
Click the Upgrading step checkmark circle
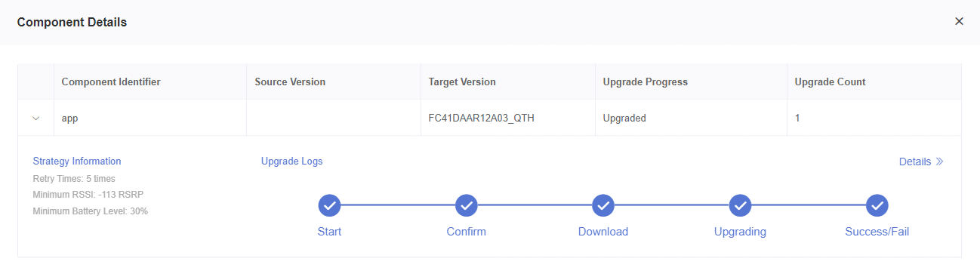tap(740, 205)
